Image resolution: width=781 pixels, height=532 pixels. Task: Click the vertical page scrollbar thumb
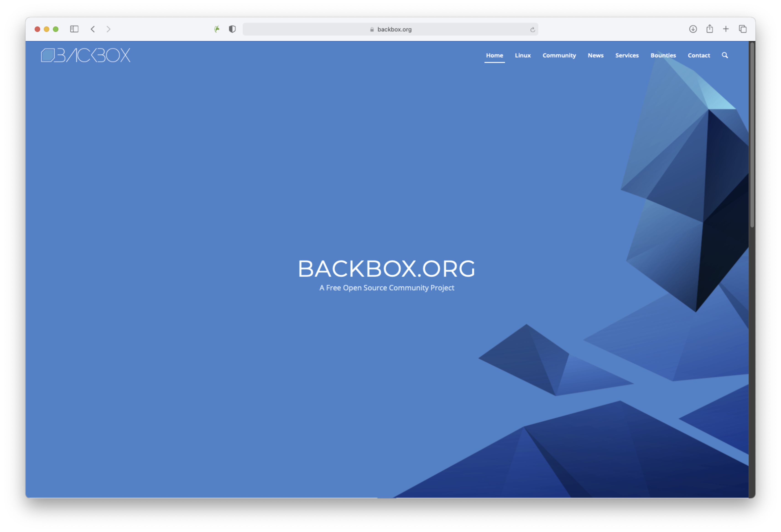click(752, 134)
